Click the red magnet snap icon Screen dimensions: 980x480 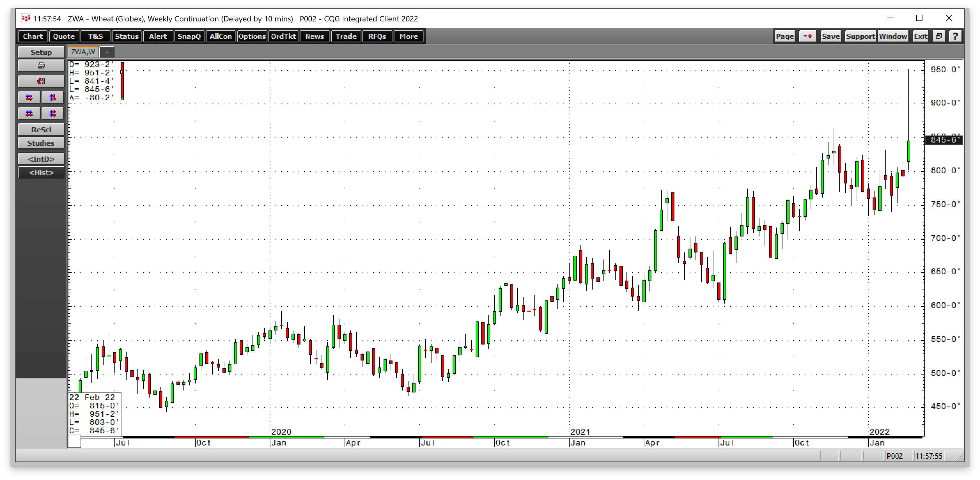(x=41, y=81)
